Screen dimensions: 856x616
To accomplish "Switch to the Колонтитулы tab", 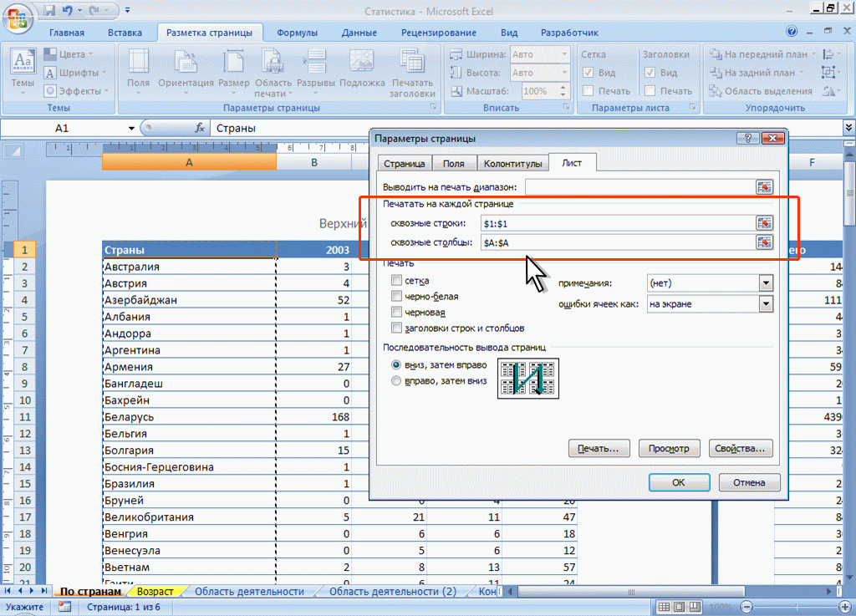I will 512,164.
